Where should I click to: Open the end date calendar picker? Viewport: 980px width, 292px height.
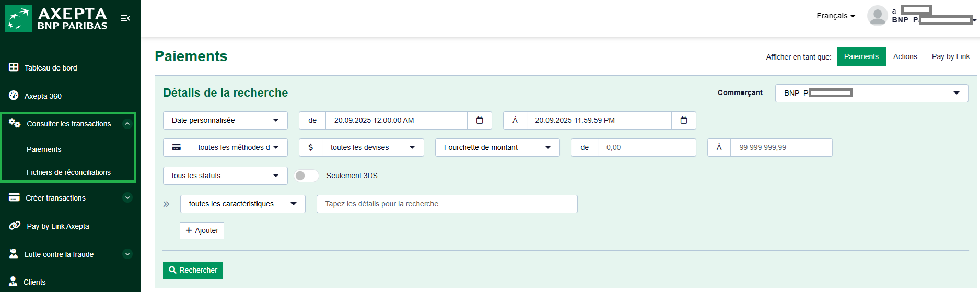coord(683,121)
